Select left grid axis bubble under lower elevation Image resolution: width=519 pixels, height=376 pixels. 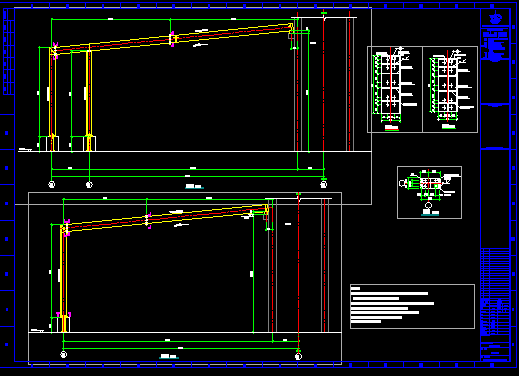(63, 354)
